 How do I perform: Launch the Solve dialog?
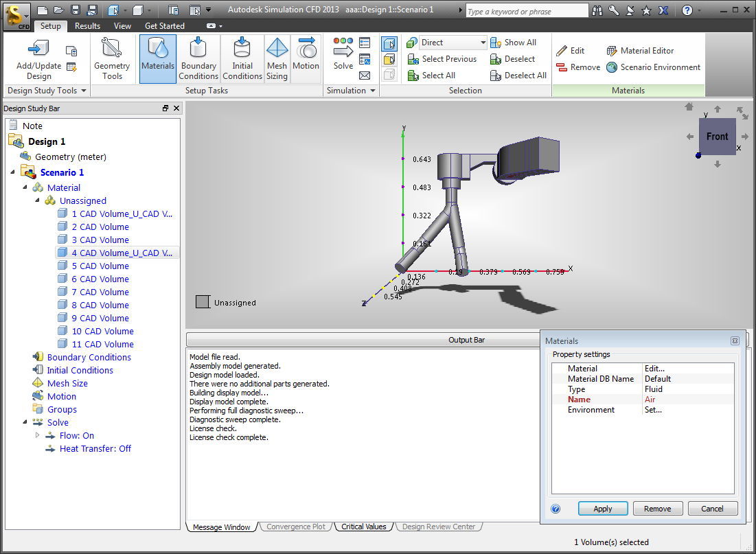click(343, 54)
